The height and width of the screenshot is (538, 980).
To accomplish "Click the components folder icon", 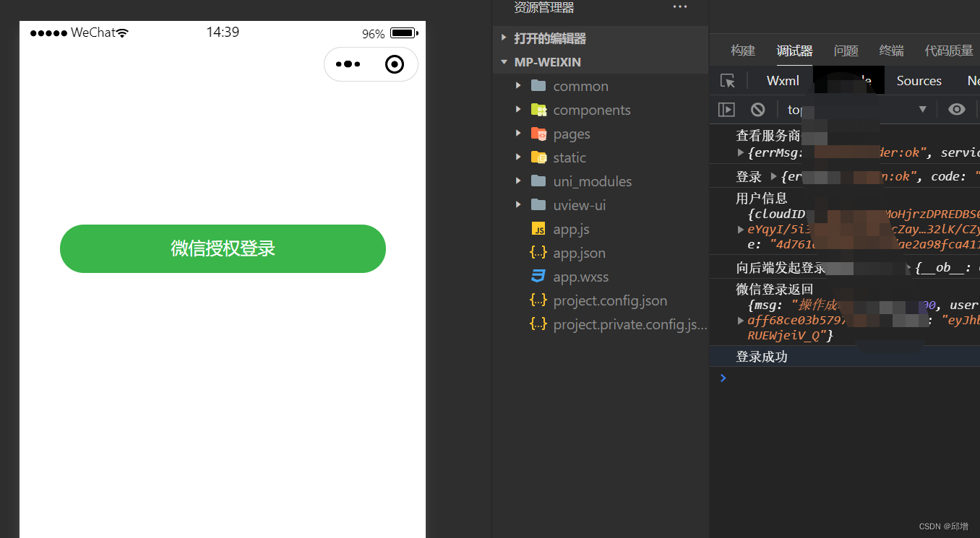I will point(538,110).
